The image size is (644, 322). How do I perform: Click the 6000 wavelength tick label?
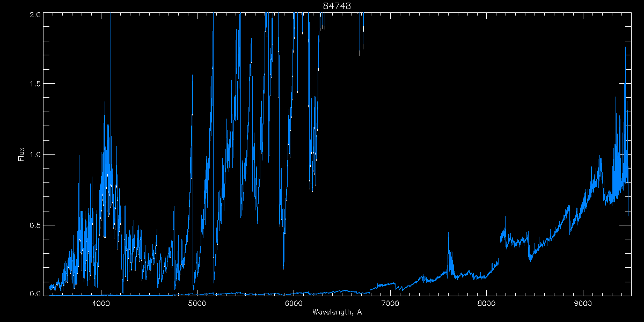coord(294,304)
